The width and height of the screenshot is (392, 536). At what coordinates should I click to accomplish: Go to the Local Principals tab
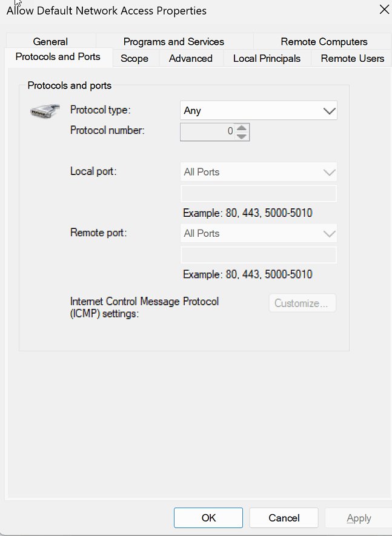267,59
